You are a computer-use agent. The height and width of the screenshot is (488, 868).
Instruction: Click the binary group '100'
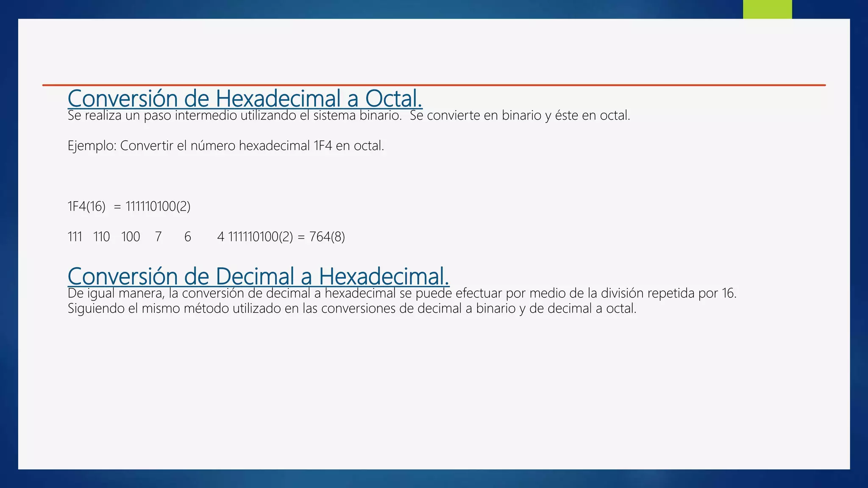[131, 237]
